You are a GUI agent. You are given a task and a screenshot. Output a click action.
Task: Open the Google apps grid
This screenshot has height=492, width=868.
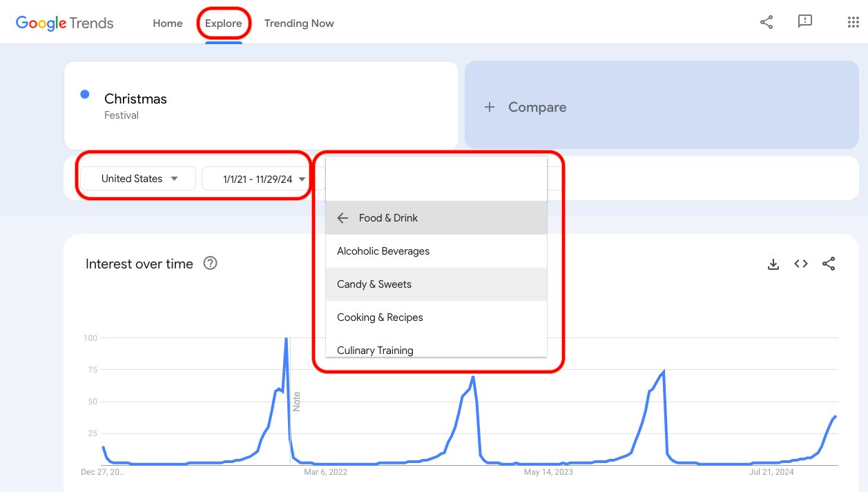(853, 22)
